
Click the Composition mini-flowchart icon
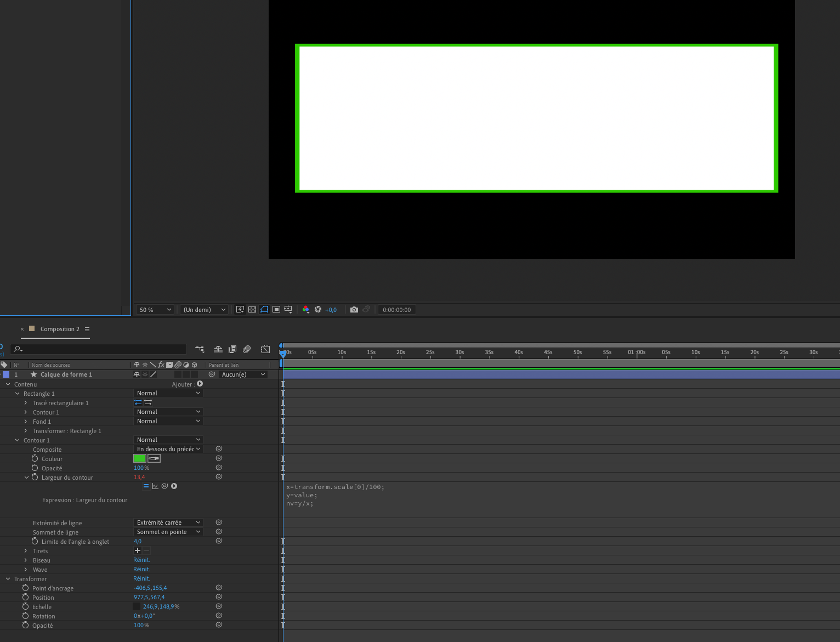(x=200, y=349)
